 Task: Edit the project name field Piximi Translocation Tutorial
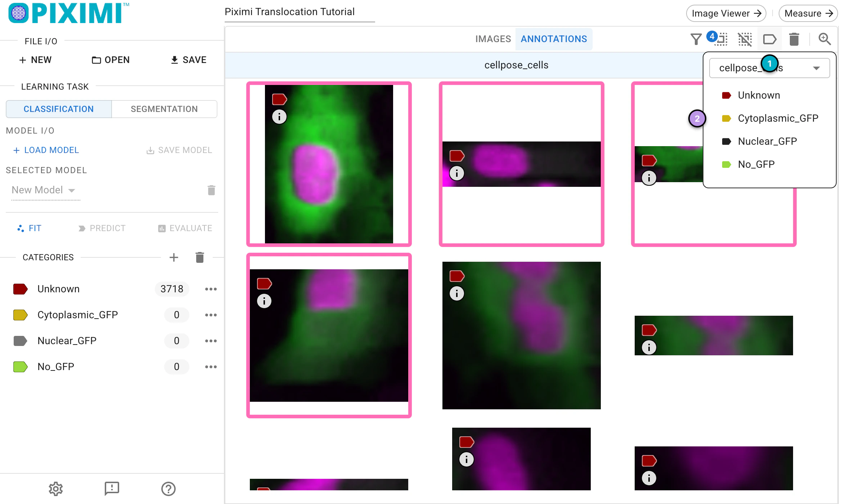[300, 12]
